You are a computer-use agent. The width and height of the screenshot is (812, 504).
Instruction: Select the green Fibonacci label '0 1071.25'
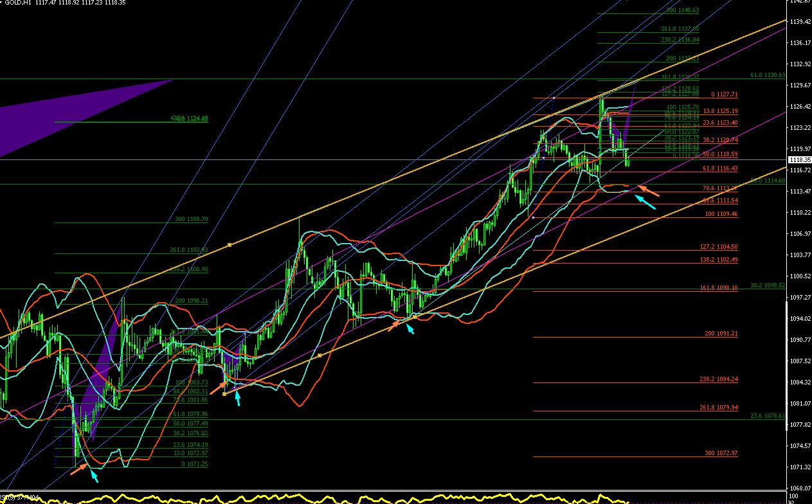[x=195, y=464]
